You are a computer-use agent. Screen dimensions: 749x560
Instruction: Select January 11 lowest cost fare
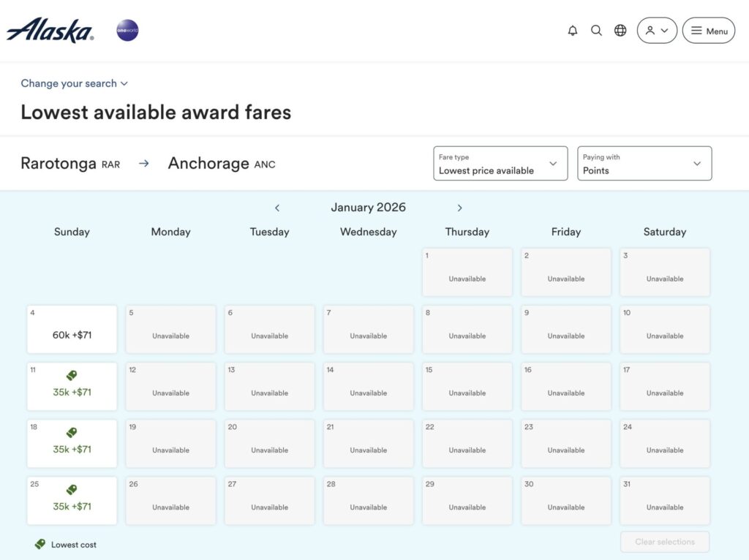pos(72,386)
